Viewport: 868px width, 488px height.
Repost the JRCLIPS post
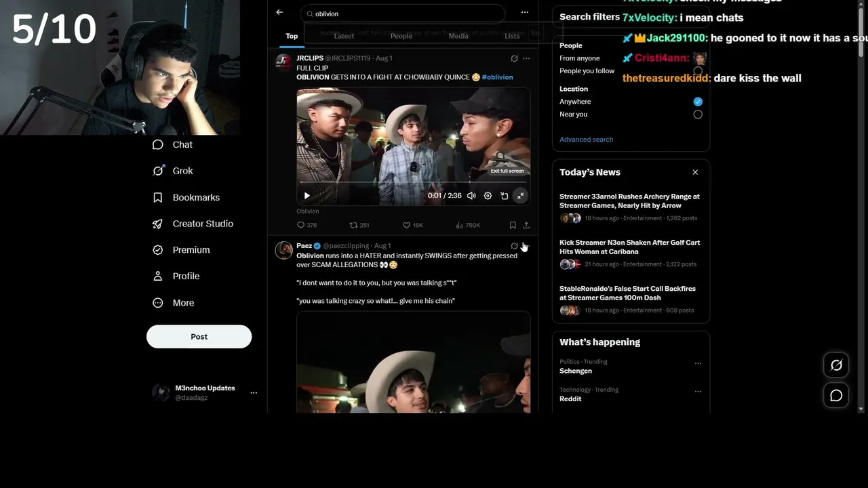coord(359,225)
